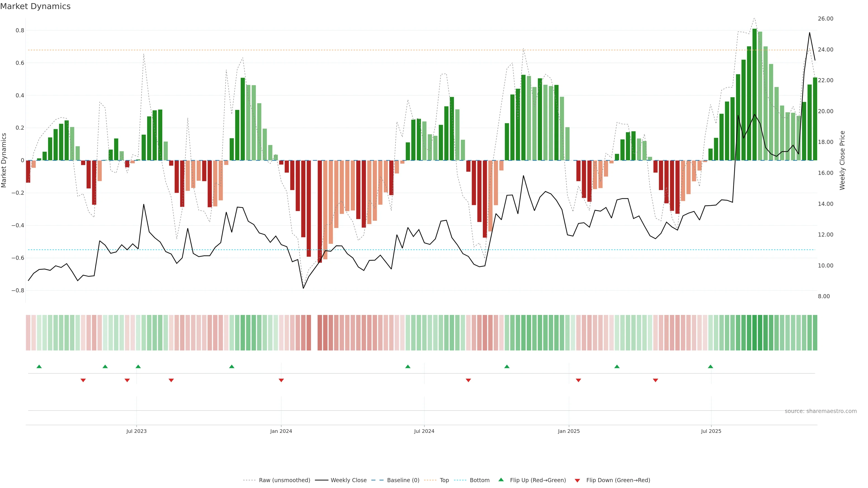Screen dimensions: 868x488
Task: Click the leftmost green flip-up triangle marker
Action: click(x=39, y=366)
